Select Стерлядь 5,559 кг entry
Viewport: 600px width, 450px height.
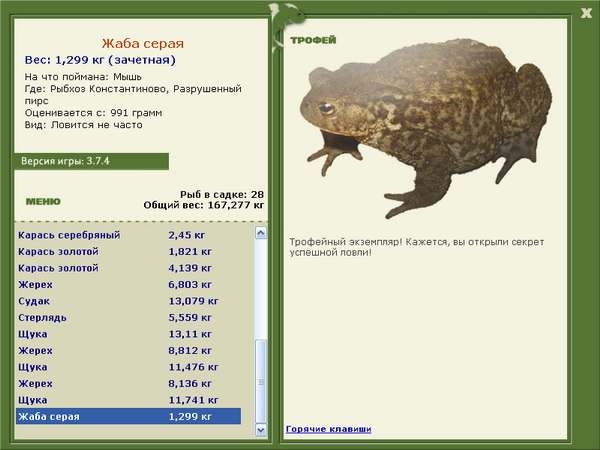(x=129, y=317)
